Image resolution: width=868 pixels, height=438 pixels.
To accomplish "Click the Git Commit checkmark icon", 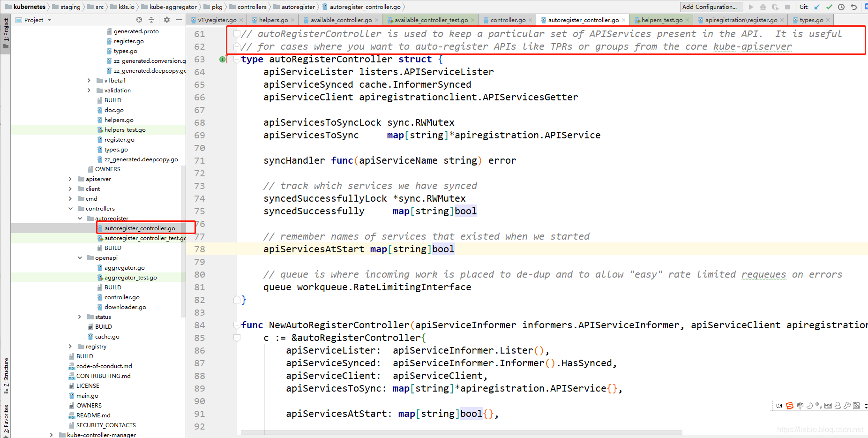I will tap(829, 7).
